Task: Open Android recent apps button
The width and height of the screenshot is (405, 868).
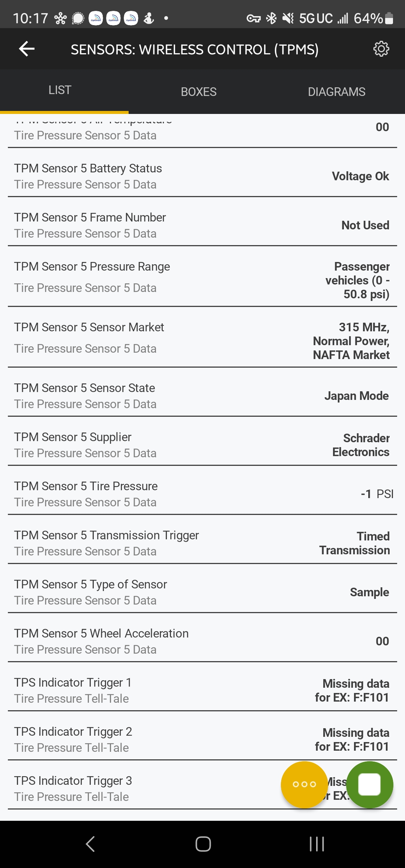Action: (316, 844)
